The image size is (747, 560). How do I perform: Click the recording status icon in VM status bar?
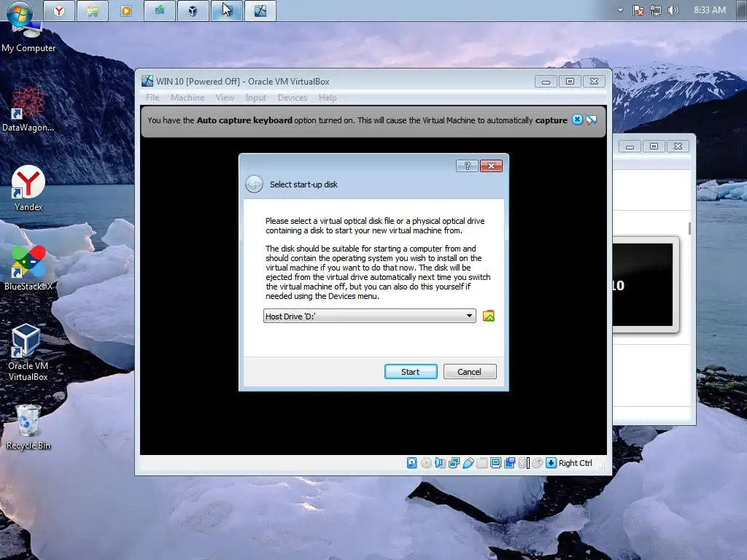[510, 463]
